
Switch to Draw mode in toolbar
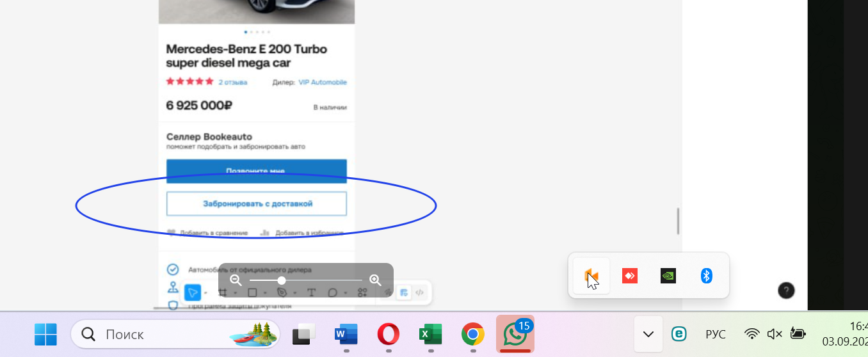pos(388,293)
